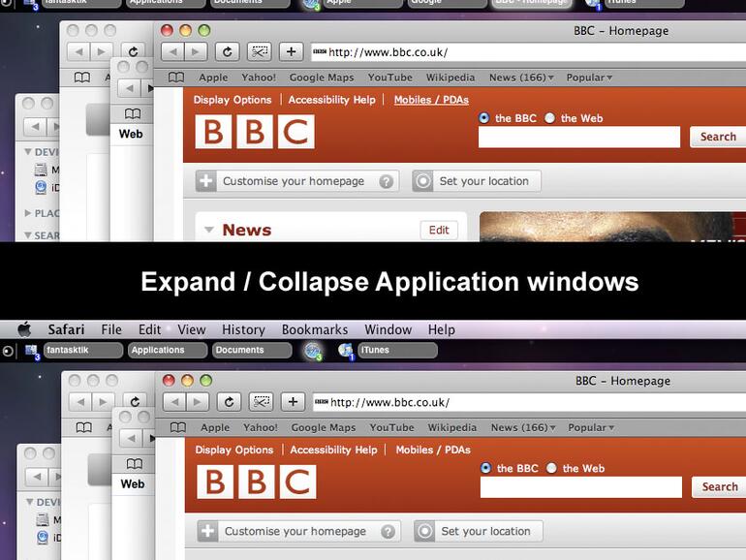746x560 pixels.
Task: Click plus icon of Customise your homepage, upper page
Action: coord(206,181)
